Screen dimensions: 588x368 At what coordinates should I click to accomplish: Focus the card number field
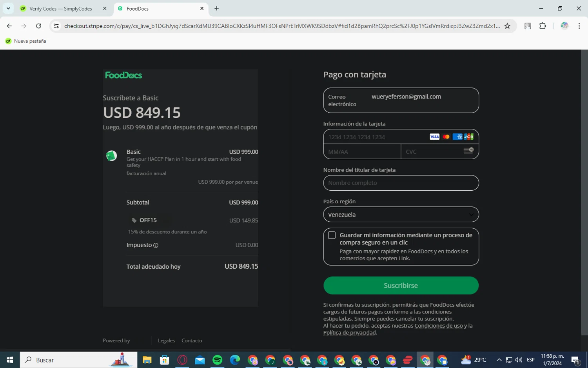tap(401, 137)
